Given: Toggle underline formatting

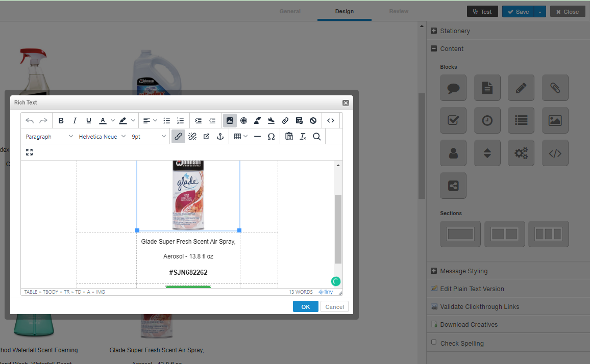Looking at the screenshot, I should point(88,121).
